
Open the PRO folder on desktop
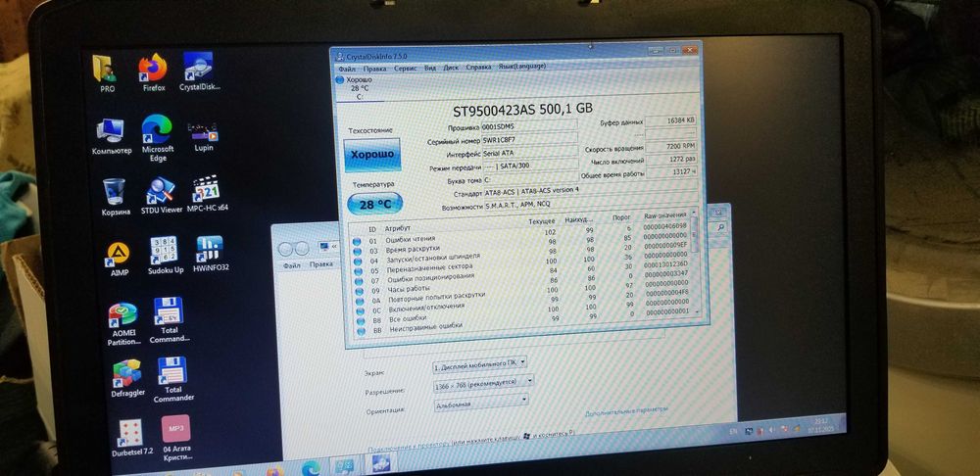pyautogui.click(x=106, y=73)
